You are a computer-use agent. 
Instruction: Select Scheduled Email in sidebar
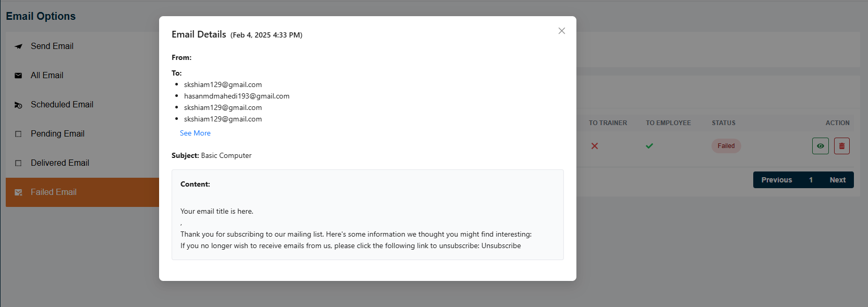click(62, 105)
